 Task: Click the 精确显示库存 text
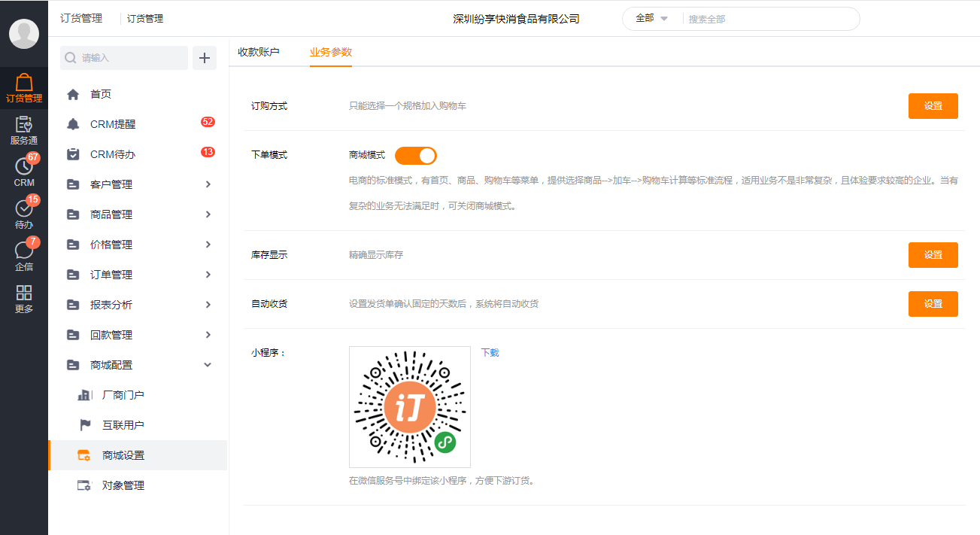click(x=376, y=255)
